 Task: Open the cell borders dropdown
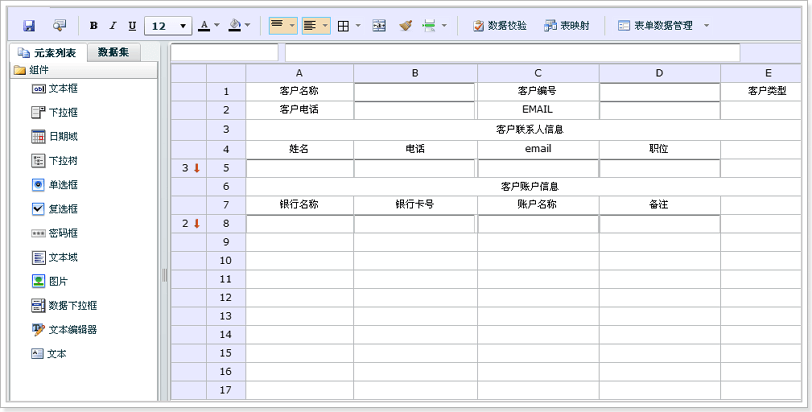(348, 26)
